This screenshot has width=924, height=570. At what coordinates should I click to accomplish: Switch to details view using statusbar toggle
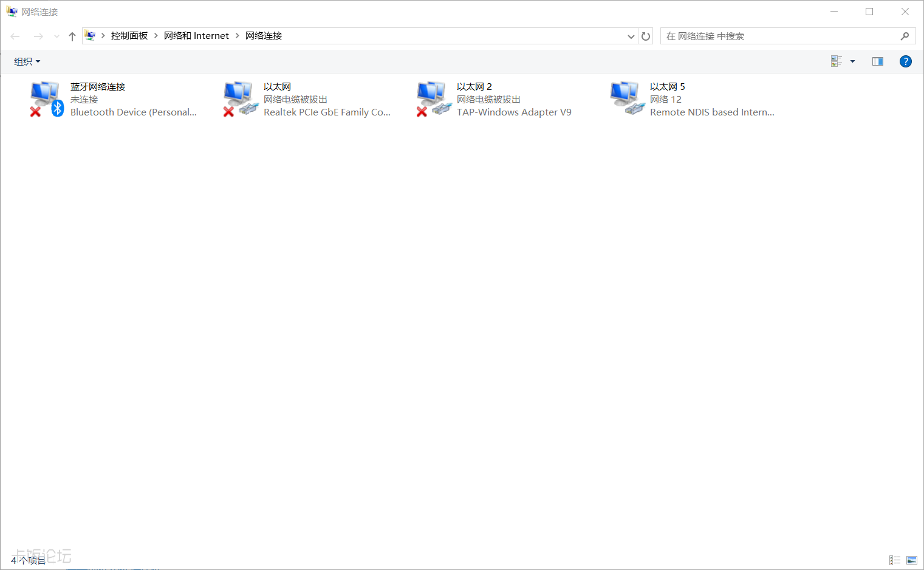point(894,560)
